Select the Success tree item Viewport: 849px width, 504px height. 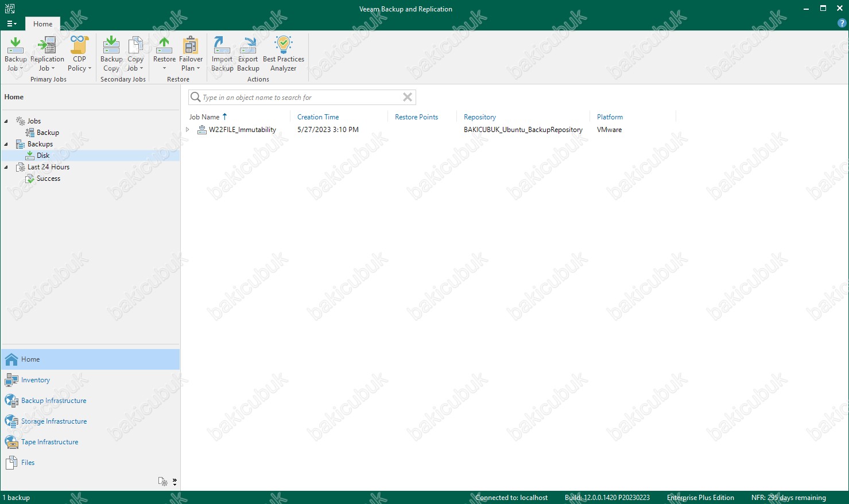48,179
